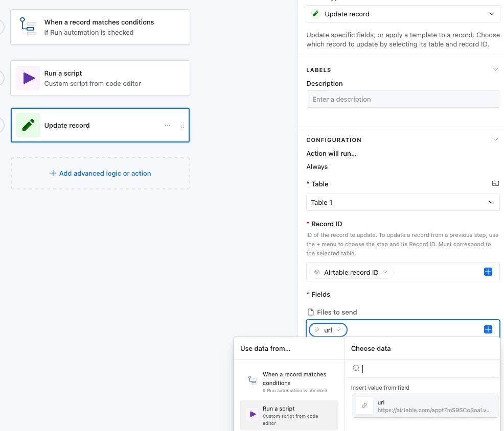Open the Table 1 dropdown
504x431 pixels.
click(x=403, y=202)
